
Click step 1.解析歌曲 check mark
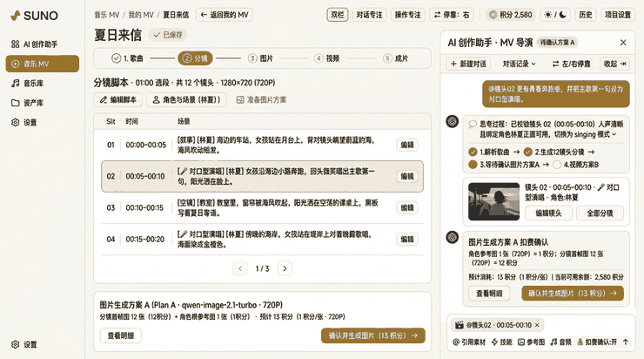point(473,152)
